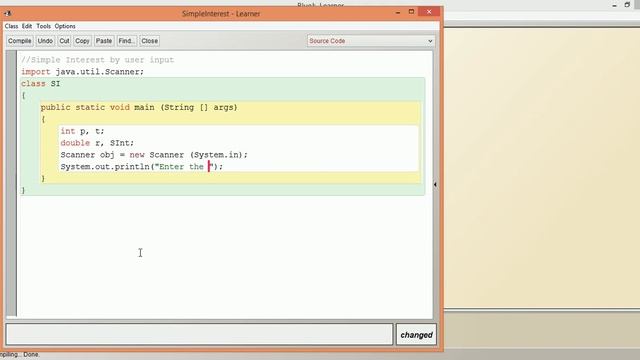
Task: Click the comment line 'Simple Interest by user input'
Action: 98,60
